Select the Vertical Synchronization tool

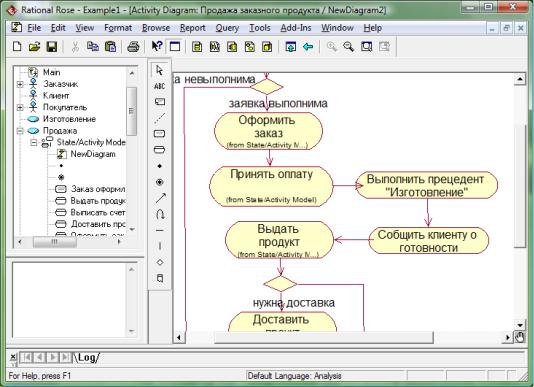pos(159,246)
